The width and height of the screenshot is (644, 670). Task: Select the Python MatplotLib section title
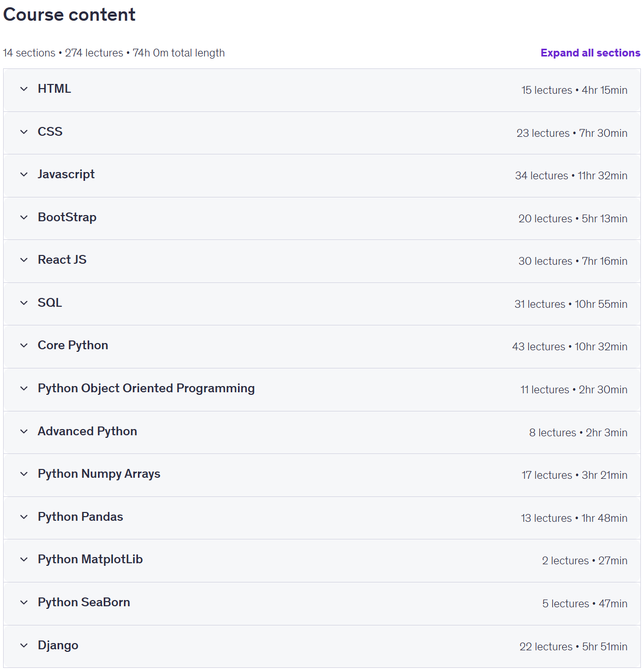pos(90,559)
